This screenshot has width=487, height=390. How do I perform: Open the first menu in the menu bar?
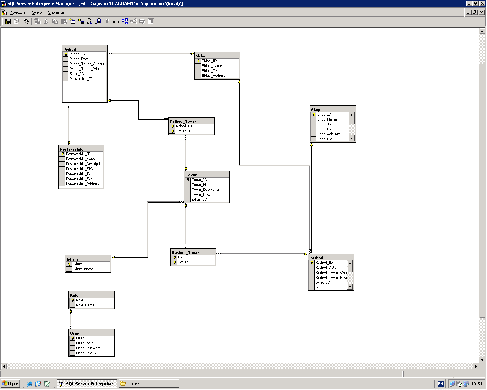click(x=17, y=13)
